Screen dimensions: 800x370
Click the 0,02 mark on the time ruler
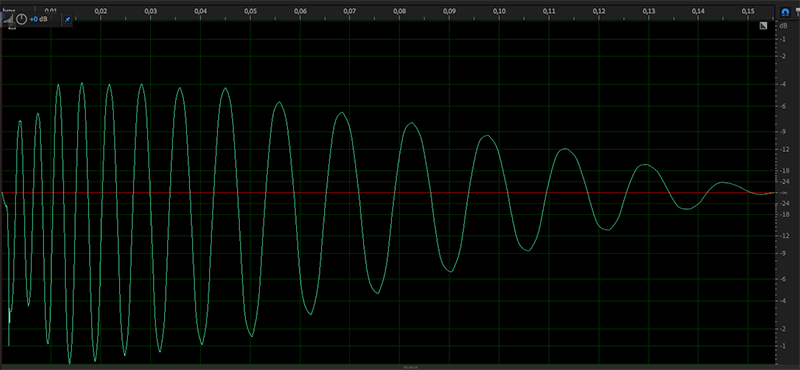tap(102, 11)
